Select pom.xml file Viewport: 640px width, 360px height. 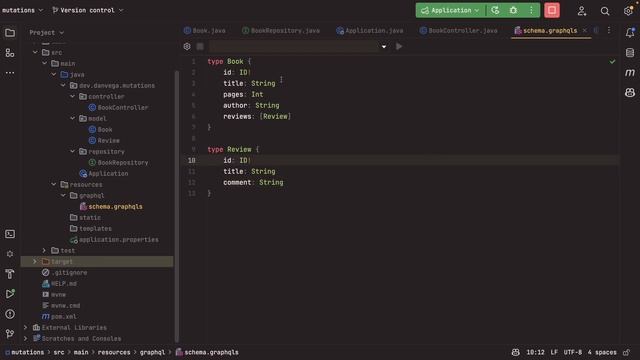[64, 316]
